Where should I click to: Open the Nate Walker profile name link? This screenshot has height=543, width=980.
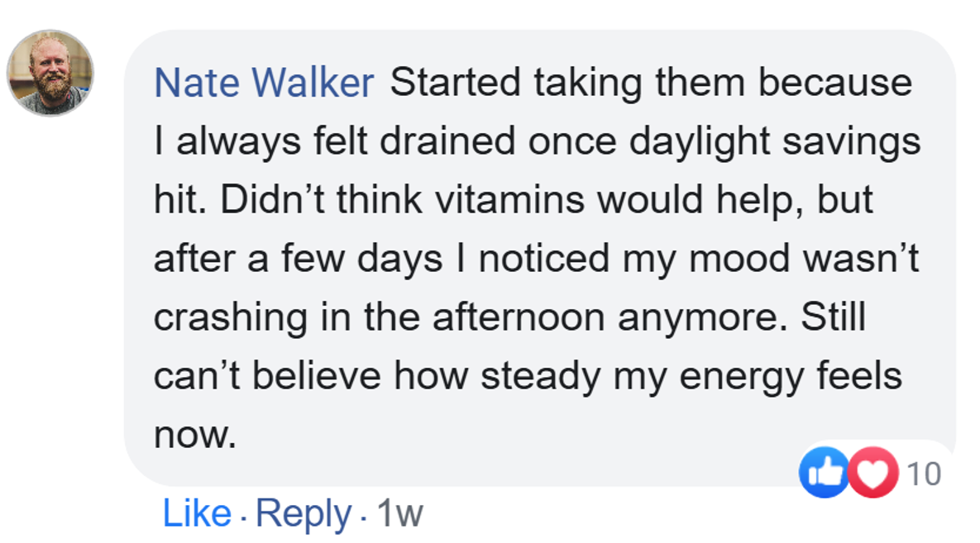pos(264,83)
